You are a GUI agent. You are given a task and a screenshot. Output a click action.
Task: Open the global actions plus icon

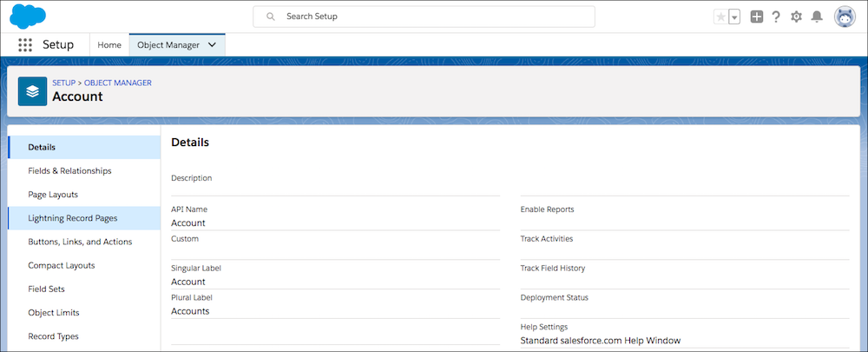[x=756, y=17]
